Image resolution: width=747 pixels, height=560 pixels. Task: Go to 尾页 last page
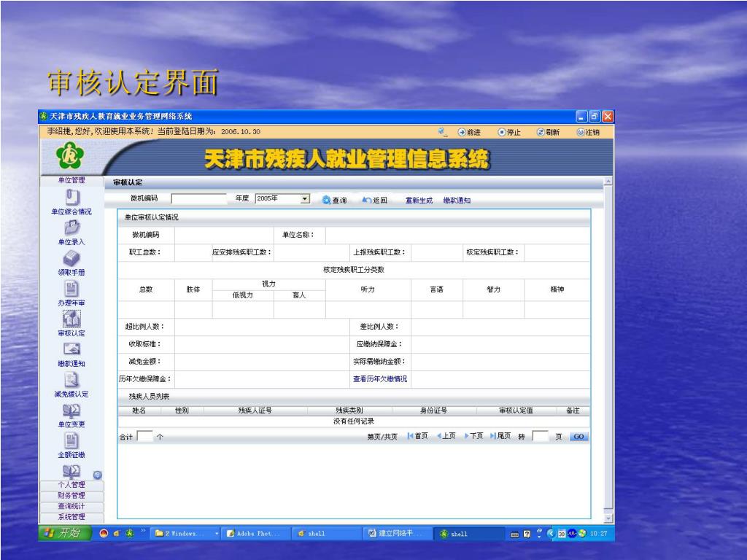pos(500,436)
